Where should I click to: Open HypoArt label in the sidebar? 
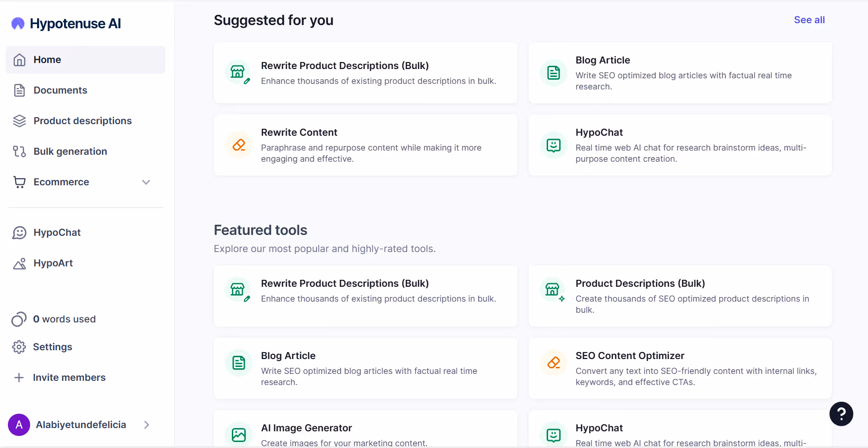pyautogui.click(x=53, y=263)
